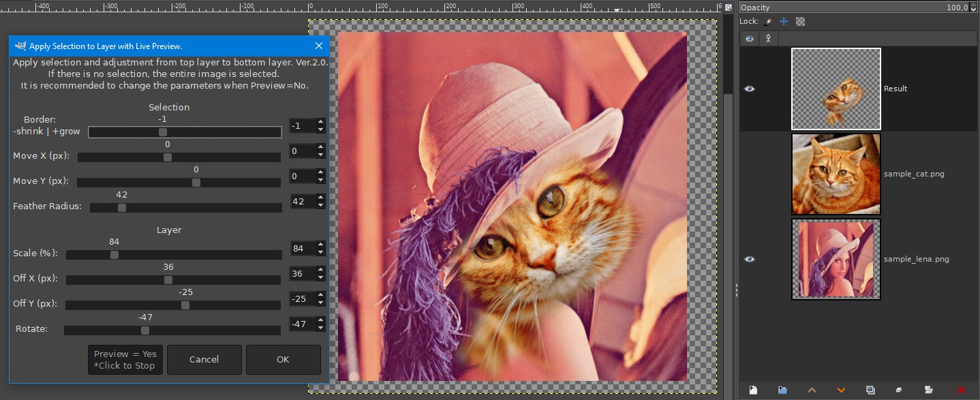Decrease the Border value with down arrow
The width and height of the screenshot is (980, 400).
[x=321, y=129]
